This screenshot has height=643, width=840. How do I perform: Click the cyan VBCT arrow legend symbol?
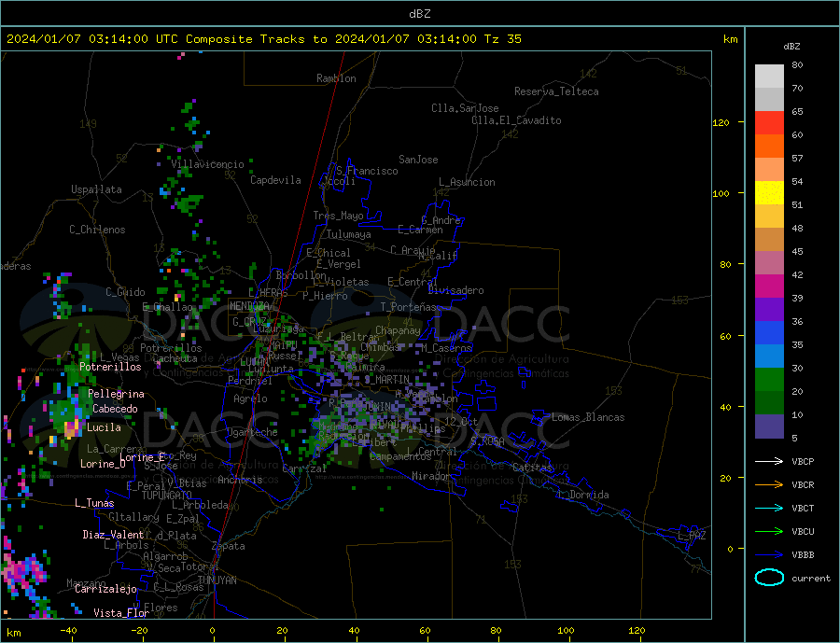click(769, 508)
